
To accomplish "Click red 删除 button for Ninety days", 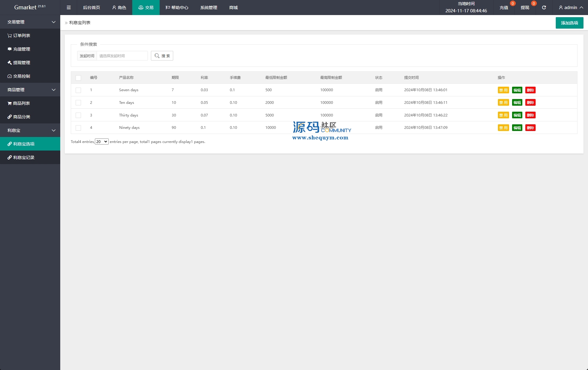I will click(x=530, y=128).
